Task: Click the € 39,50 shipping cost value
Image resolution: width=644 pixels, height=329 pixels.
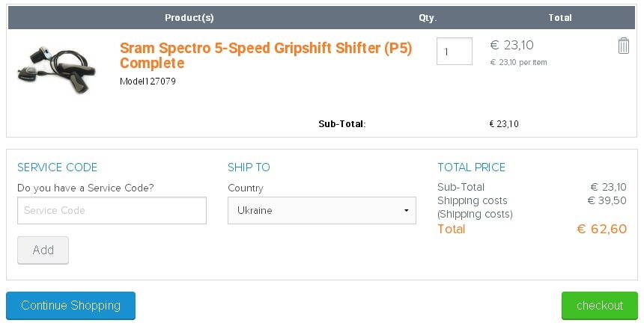Action: tap(607, 200)
